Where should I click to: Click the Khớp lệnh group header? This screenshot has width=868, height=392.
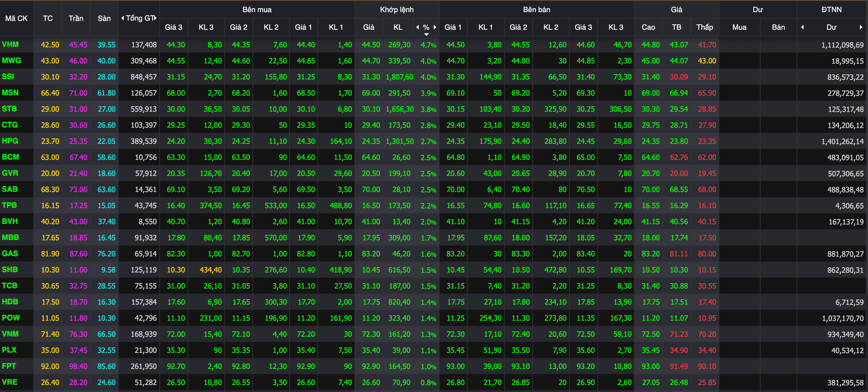(x=397, y=9)
